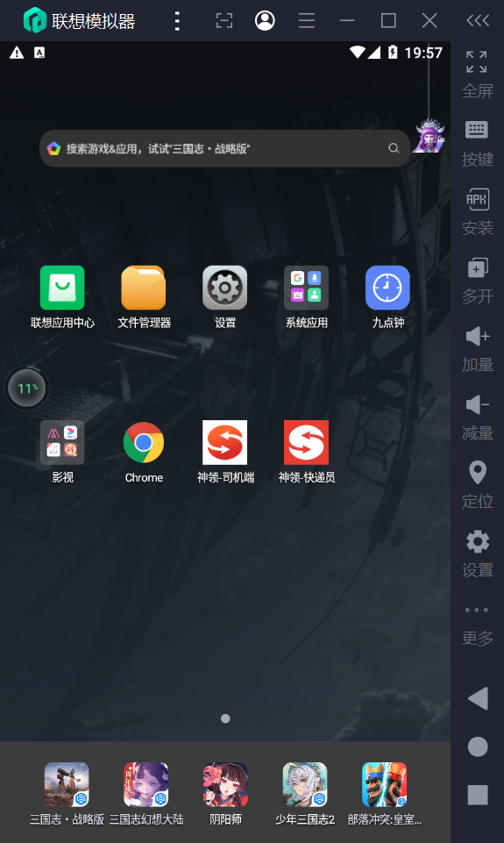The image size is (504, 843).
Task: Open 按键 keyboard mapping in sidebar
Action: click(477, 144)
